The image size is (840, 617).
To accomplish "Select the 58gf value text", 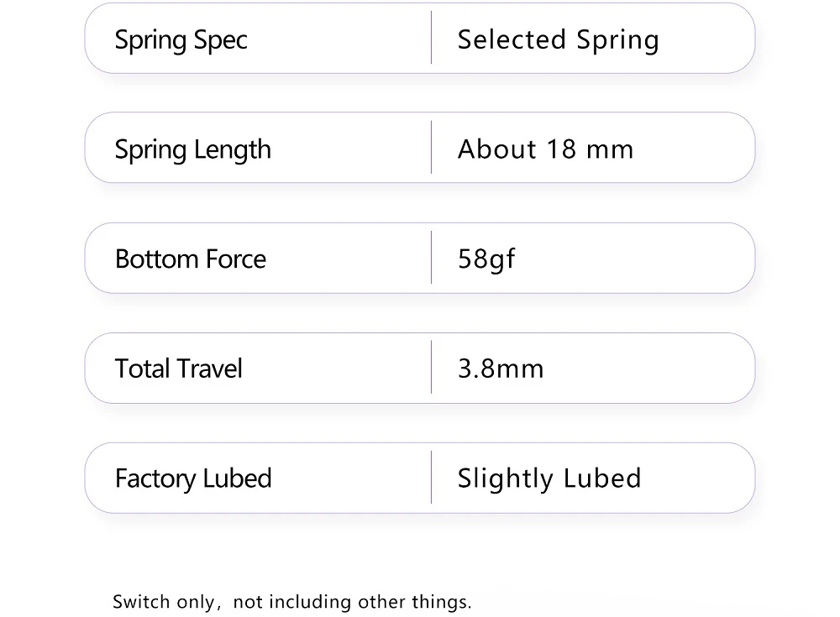I will click(x=486, y=259).
